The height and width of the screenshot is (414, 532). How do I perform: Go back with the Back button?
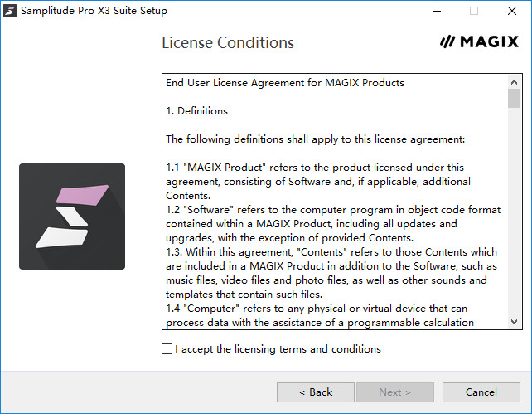tap(315, 392)
